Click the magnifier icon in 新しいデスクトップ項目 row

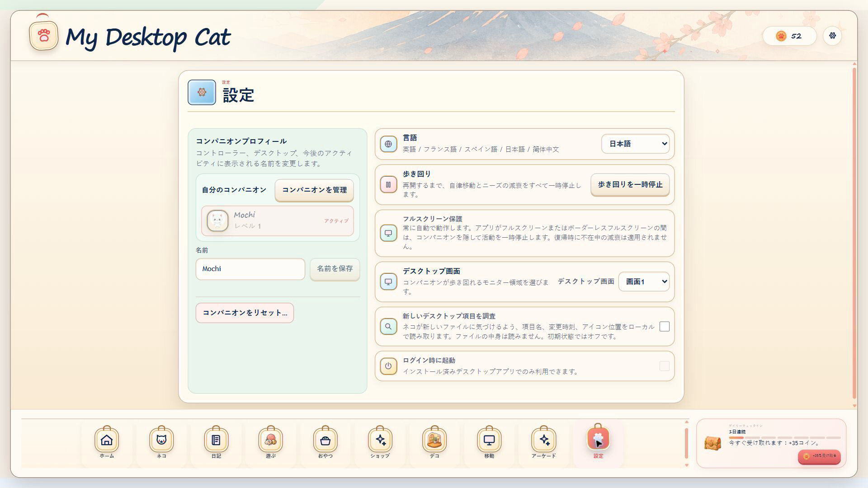pos(388,326)
